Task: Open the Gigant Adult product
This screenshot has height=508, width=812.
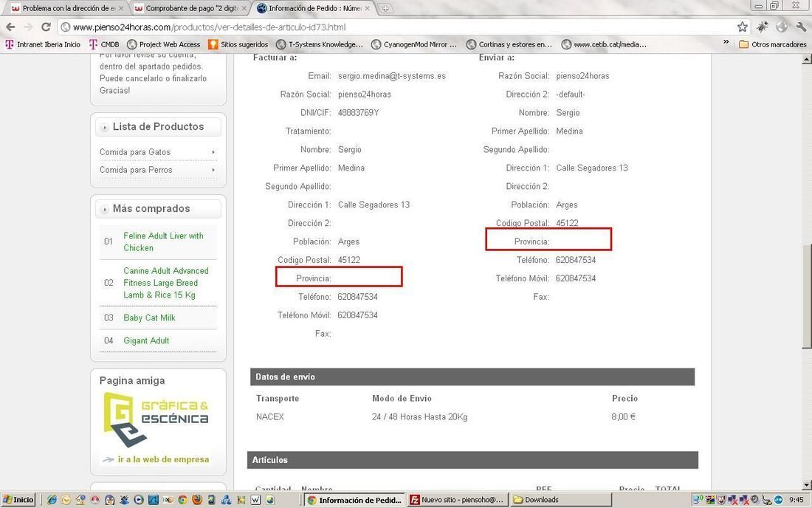Action: click(146, 340)
